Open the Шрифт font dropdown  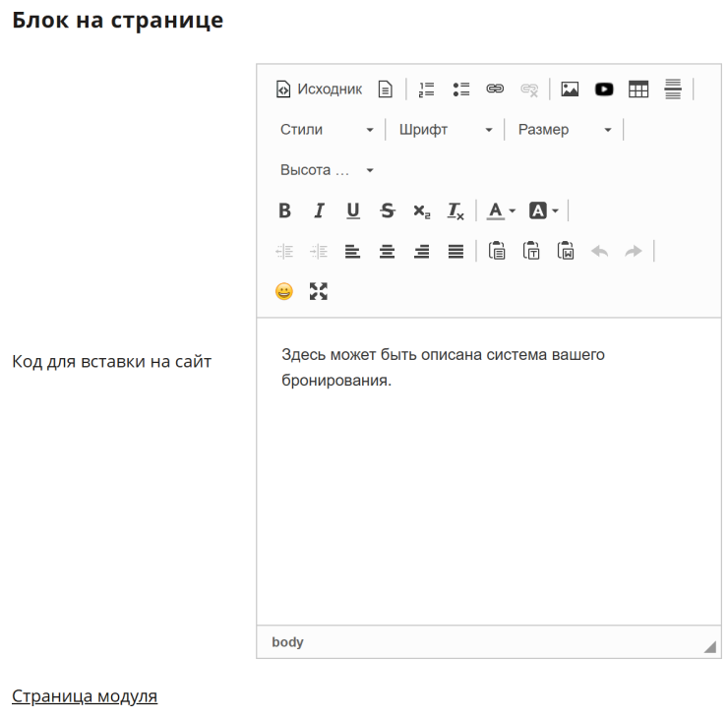coord(446,130)
